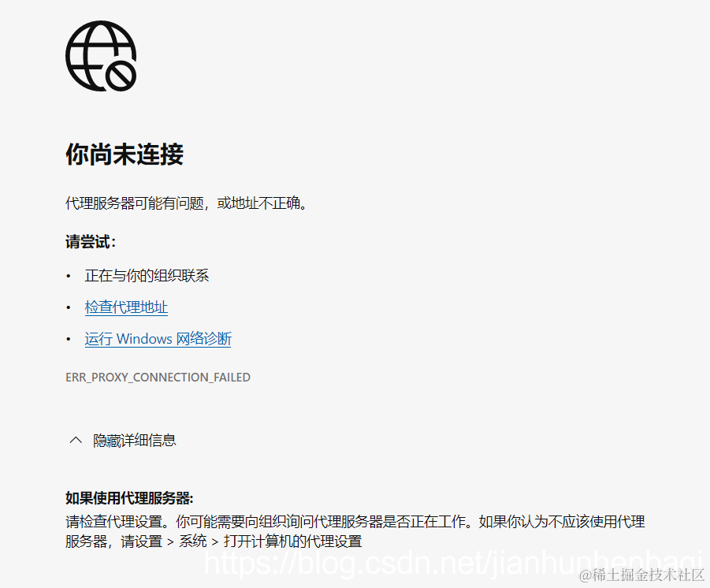Click the bullet marker next to 正在与你的组织联系
Viewport: 710px width, 588px height.
coord(71,276)
